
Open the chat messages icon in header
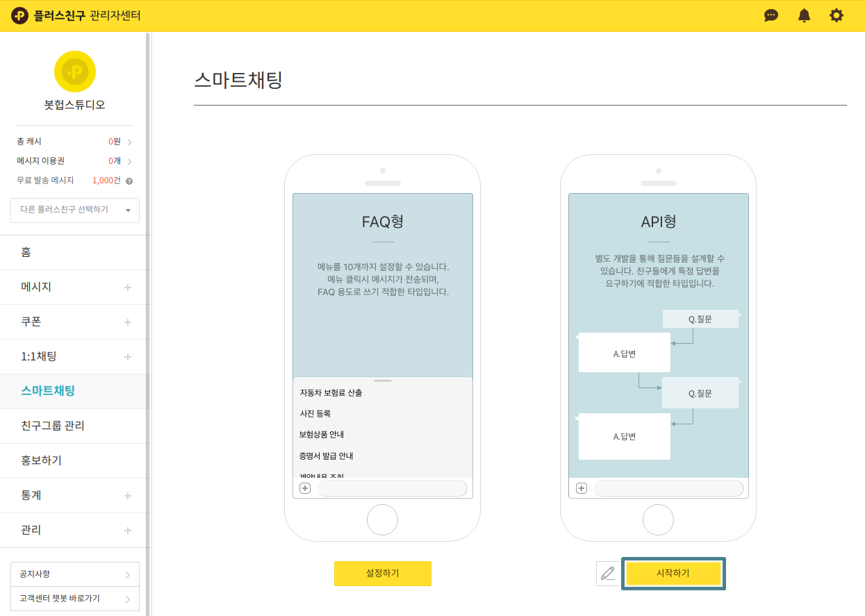[x=771, y=15]
